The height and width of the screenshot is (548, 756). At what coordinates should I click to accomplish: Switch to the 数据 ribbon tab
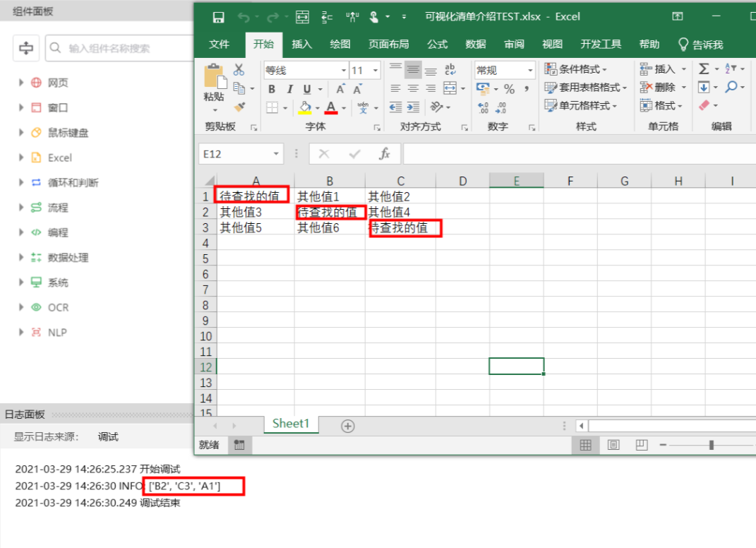[x=476, y=44]
